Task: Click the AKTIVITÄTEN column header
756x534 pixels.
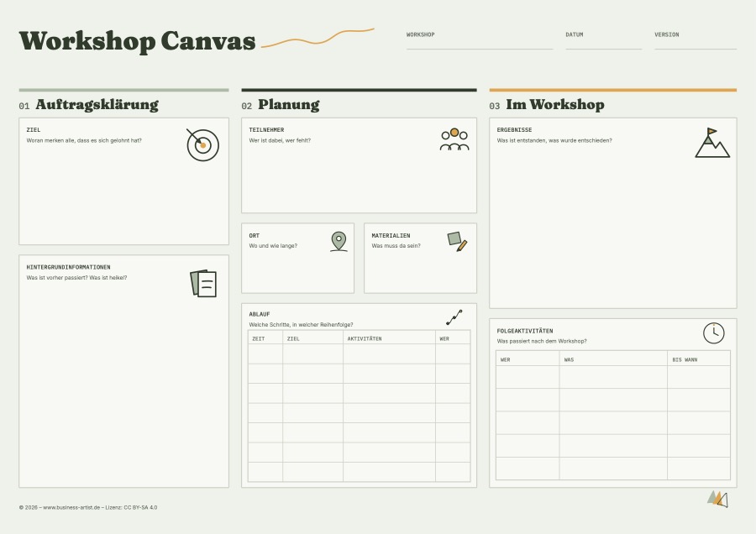Action: click(365, 339)
